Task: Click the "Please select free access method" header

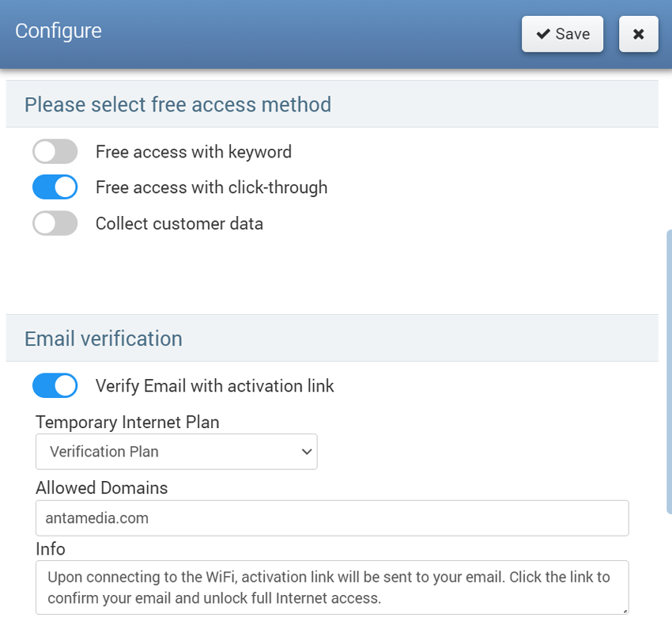Action: coord(178,104)
